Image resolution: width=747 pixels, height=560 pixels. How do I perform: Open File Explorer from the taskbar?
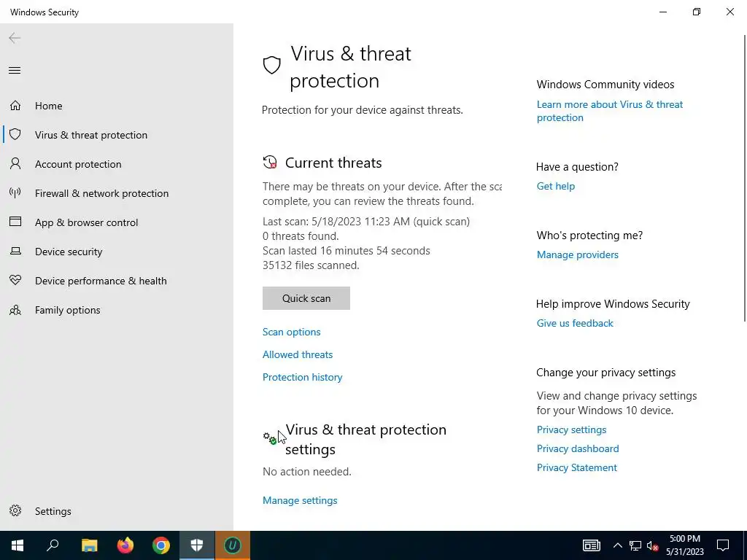coord(89,545)
